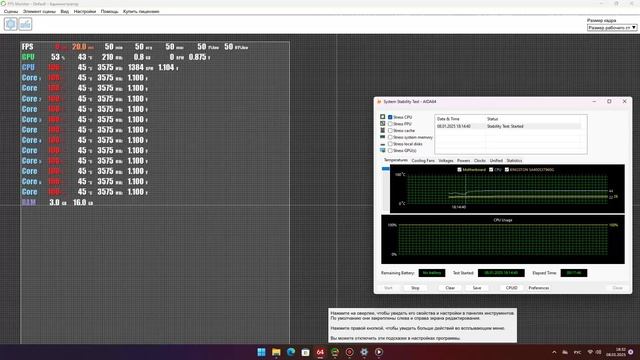Click the green GPU row label in the overlay

click(28, 57)
